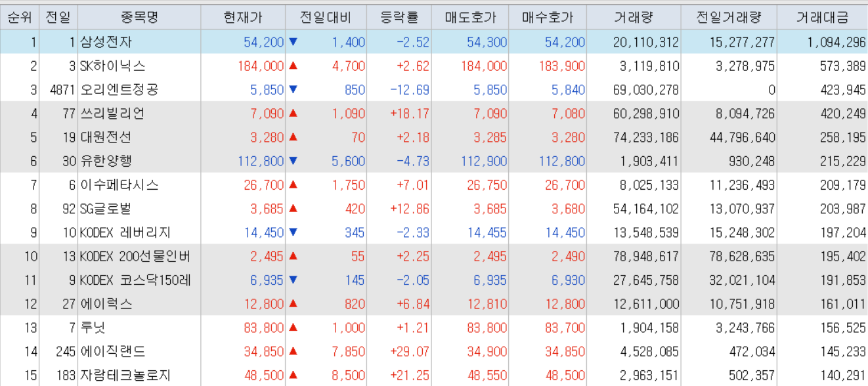Click ask price 14,455 for KODEX 레버리지
868x386 pixels.
point(487,232)
